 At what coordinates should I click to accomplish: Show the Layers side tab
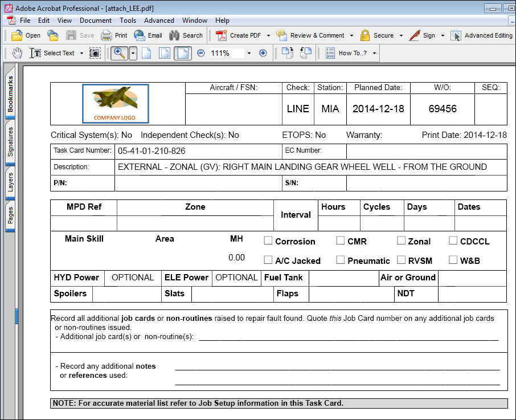pyautogui.click(x=10, y=182)
